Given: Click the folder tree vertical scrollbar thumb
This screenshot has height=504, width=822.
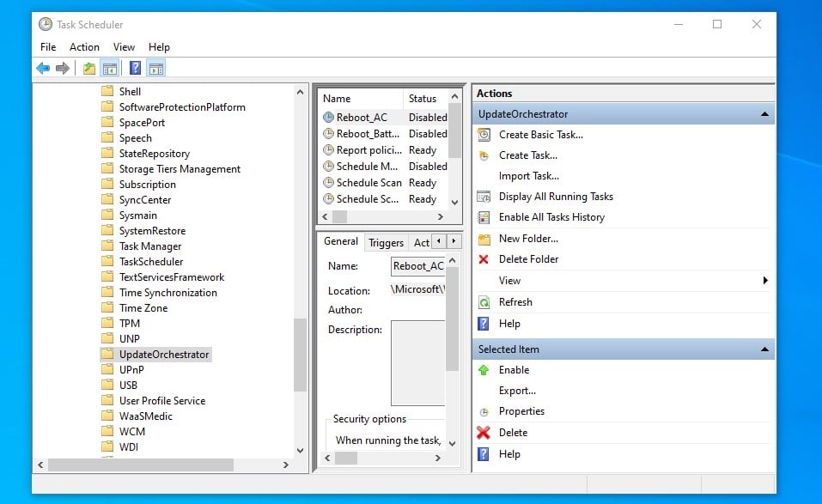Looking at the screenshot, I should click(300, 355).
